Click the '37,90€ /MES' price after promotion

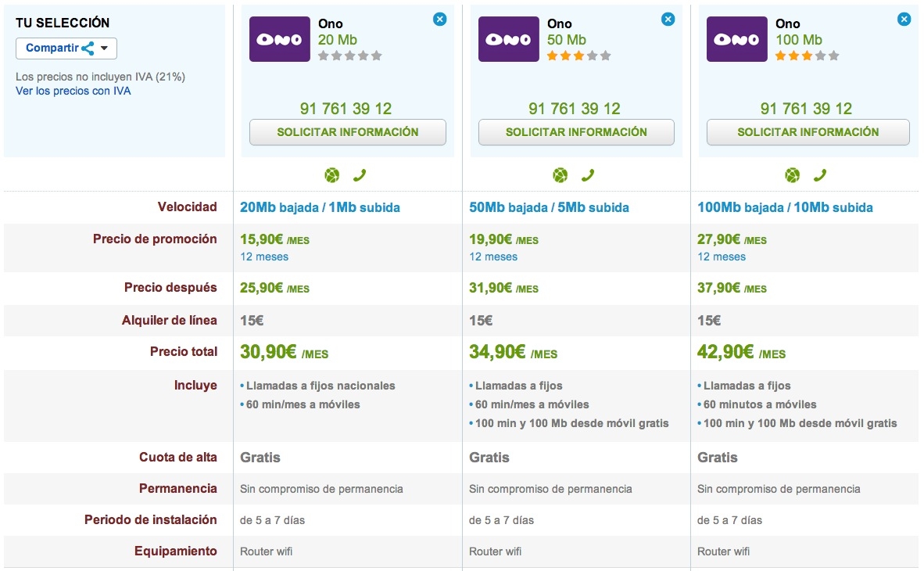(732, 288)
